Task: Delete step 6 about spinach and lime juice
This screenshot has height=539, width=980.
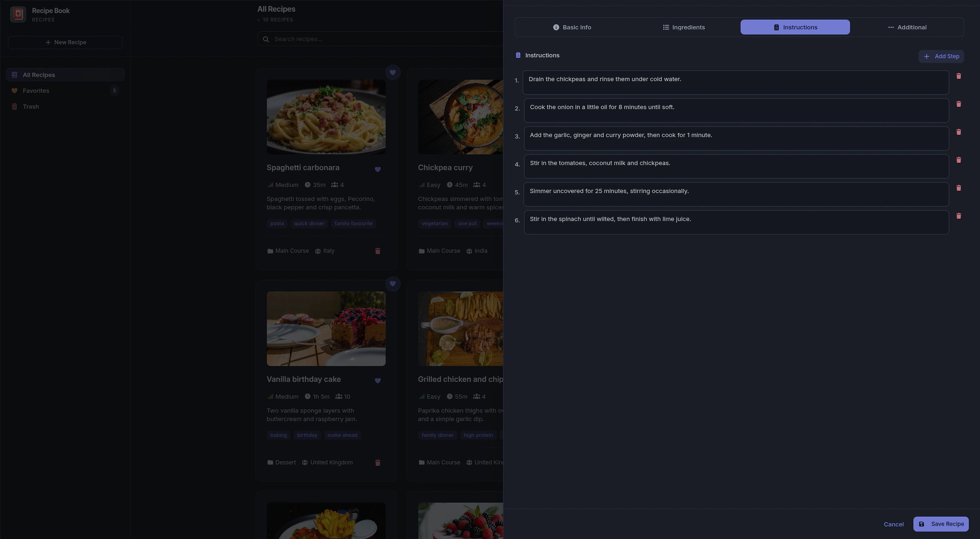Action: pos(959,216)
